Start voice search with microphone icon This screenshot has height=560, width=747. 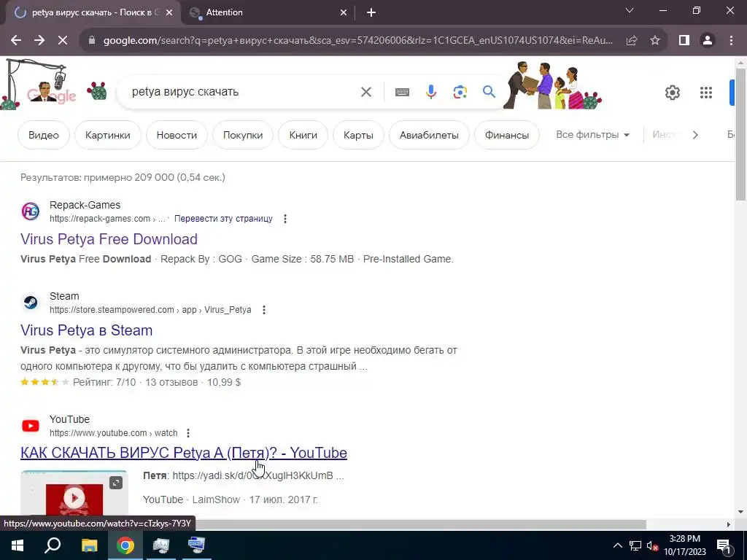pos(430,92)
